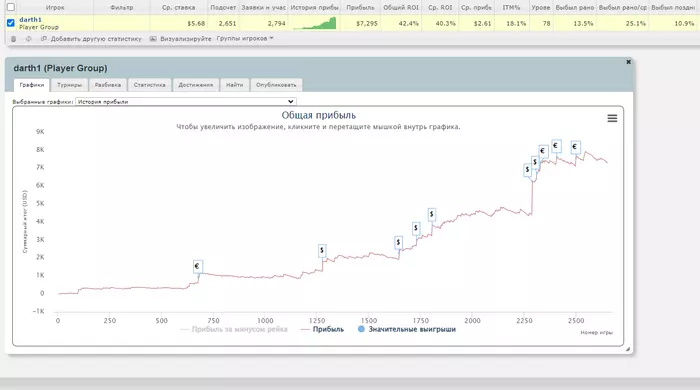This screenshot has height=390, width=700.
Task: Click the 18.1% ITM cell
Action: (x=511, y=23)
